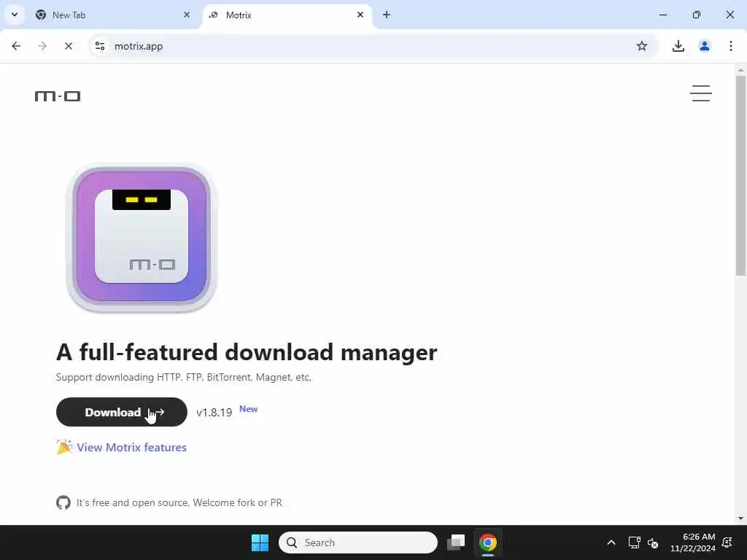Expand the tab search dropdown

click(x=15, y=15)
